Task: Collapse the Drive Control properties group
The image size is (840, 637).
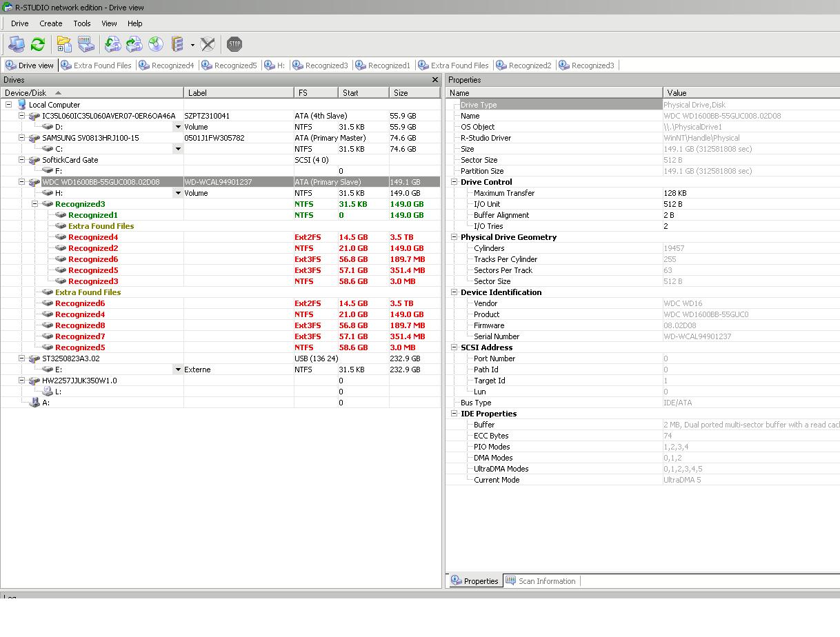Action: (454, 182)
